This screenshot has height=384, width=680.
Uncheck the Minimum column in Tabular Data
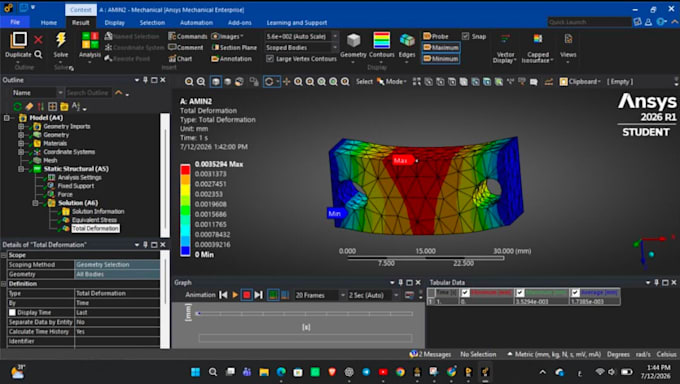[x=465, y=292]
